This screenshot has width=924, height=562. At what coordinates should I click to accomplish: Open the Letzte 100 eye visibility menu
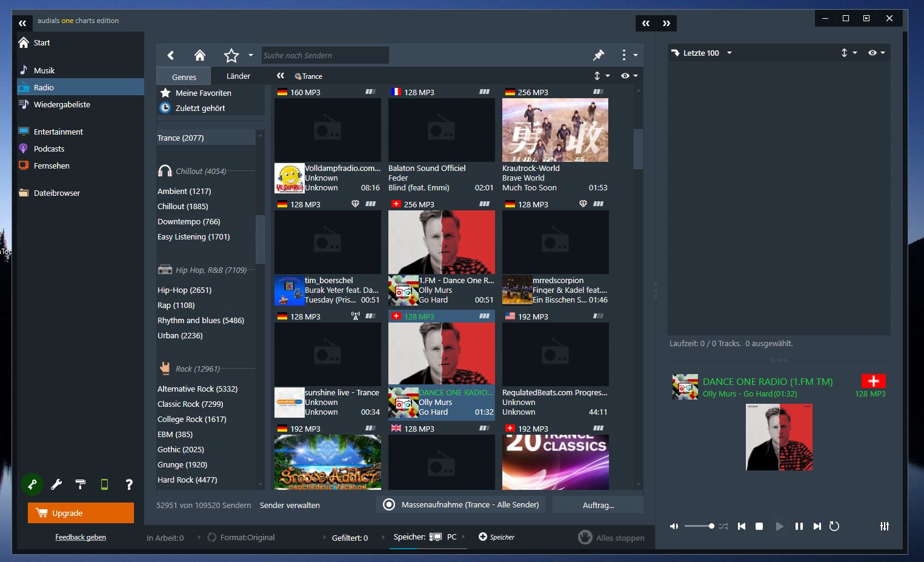(x=877, y=53)
